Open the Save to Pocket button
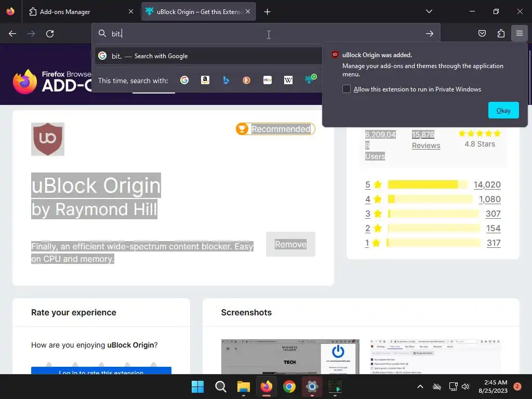Screen dimensions: 532x399 click(x=482, y=33)
